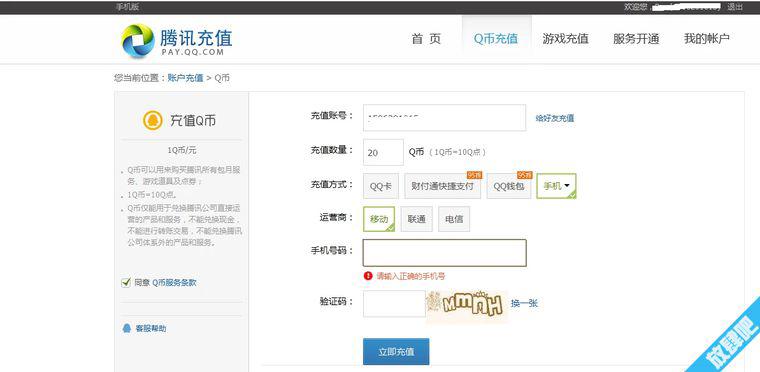760x372 pixels.
Task: Select 电信 as the carrier
Action: (454, 219)
